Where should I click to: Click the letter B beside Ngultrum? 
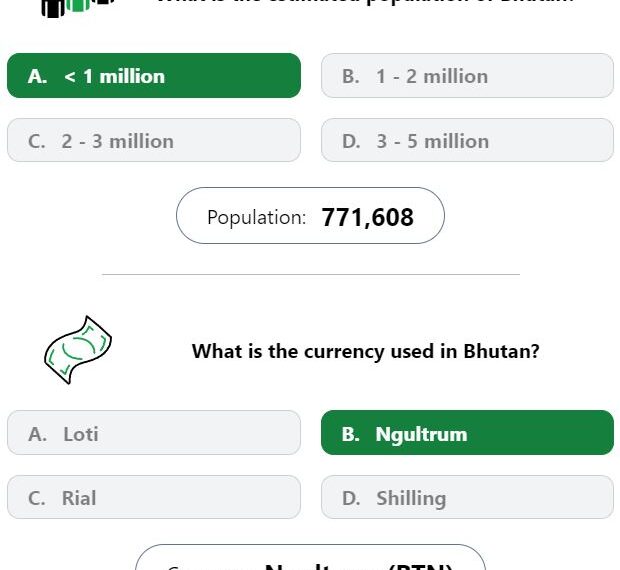[351, 434]
